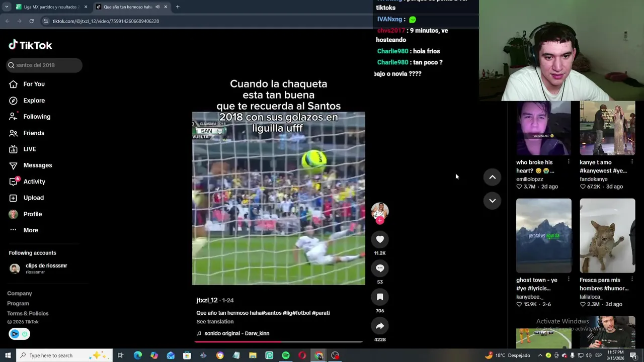Click the #santos hashtag

tap(272, 313)
